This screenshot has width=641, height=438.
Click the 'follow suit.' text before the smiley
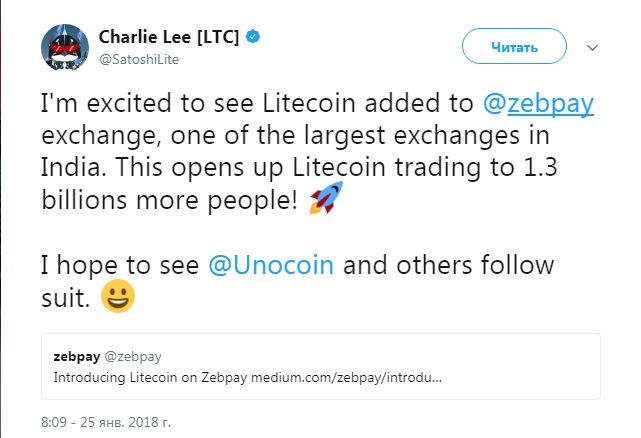[70, 299]
